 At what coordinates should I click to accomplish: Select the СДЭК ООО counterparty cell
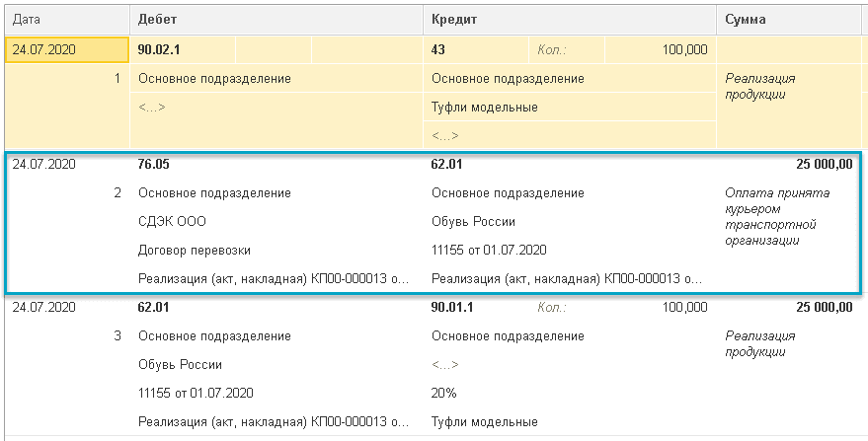(x=173, y=222)
